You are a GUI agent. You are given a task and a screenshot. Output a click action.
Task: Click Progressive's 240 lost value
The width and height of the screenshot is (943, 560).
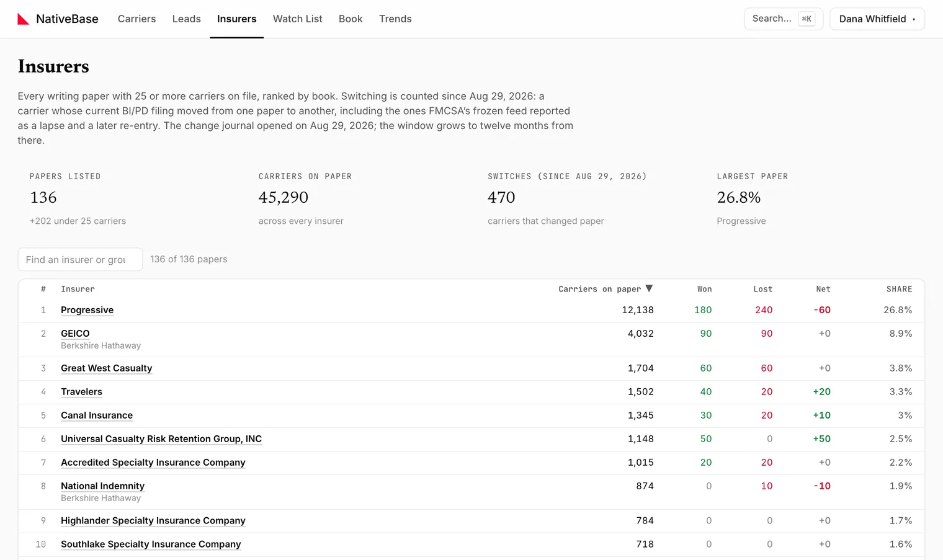764,310
